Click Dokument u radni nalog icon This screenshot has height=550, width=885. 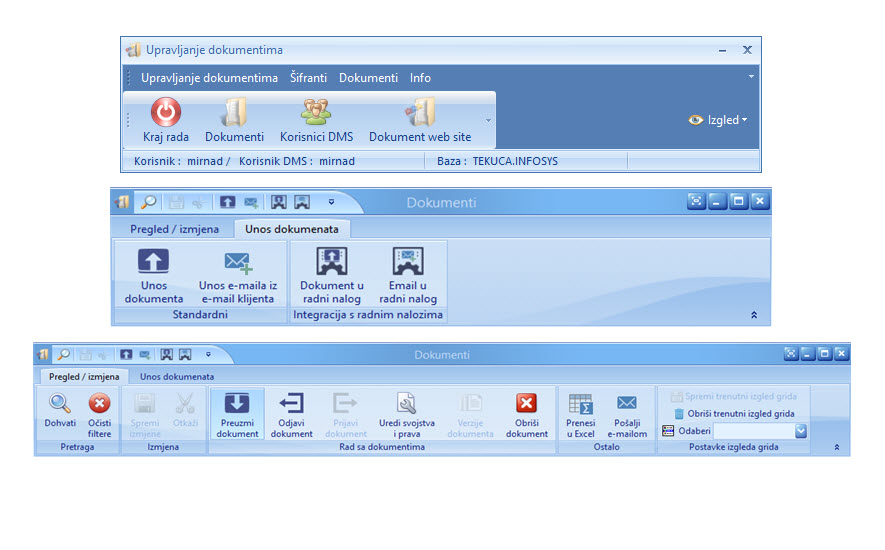(x=332, y=263)
